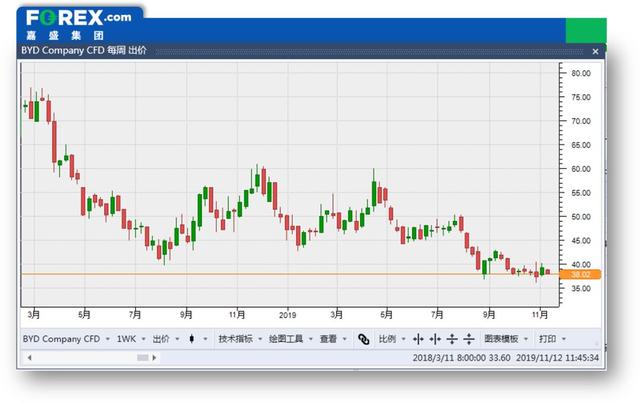Click the chart title BYD Company CFD 每周 出价
Viewport: 640px width, 404px height.
(x=84, y=51)
